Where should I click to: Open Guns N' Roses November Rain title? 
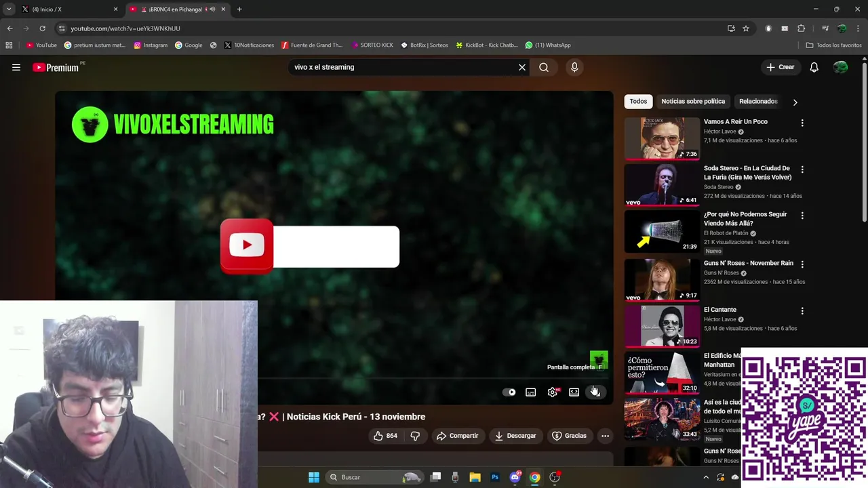coord(749,263)
